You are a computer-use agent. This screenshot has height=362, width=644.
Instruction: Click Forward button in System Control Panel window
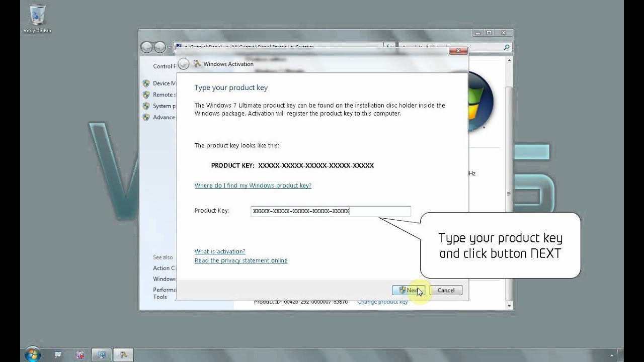(x=160, y=47)
